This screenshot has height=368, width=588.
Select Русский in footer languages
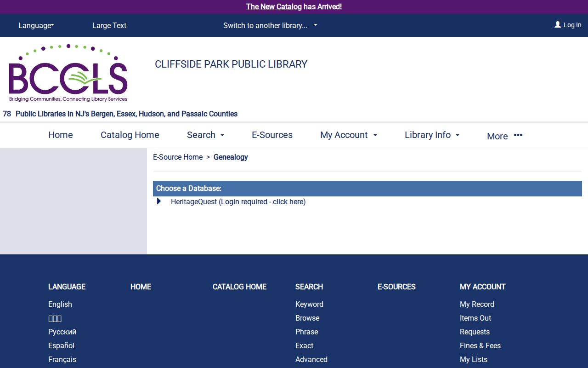[x=62, y=332]
